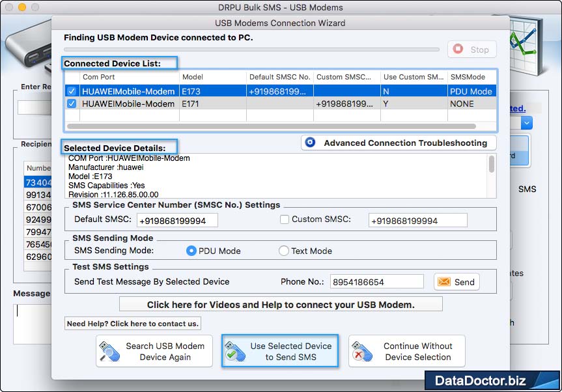Select number 73404 row in background recipient list
This screenshot has height=392, width=562.
click(x=38, y=182)
